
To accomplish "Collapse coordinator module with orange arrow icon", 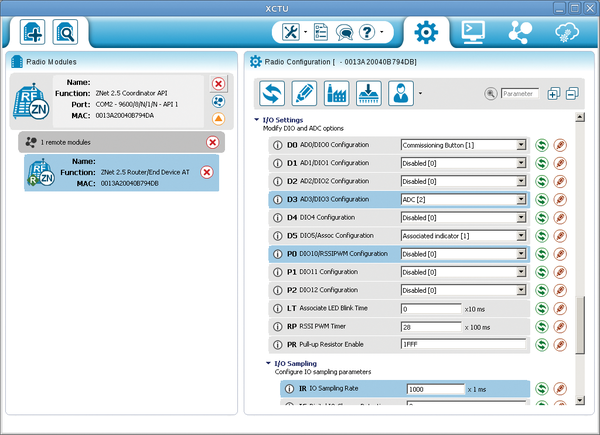I will pos(218,119).
